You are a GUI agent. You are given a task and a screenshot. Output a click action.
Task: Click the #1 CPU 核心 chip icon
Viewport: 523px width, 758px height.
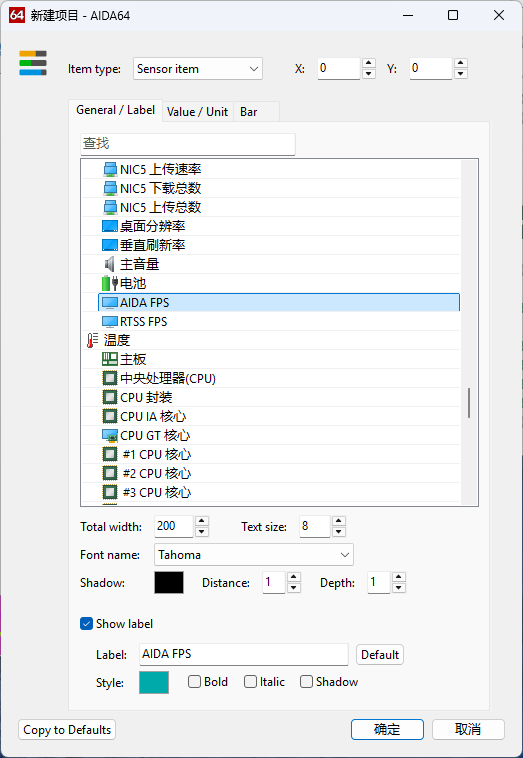click(x=110, y=454)
